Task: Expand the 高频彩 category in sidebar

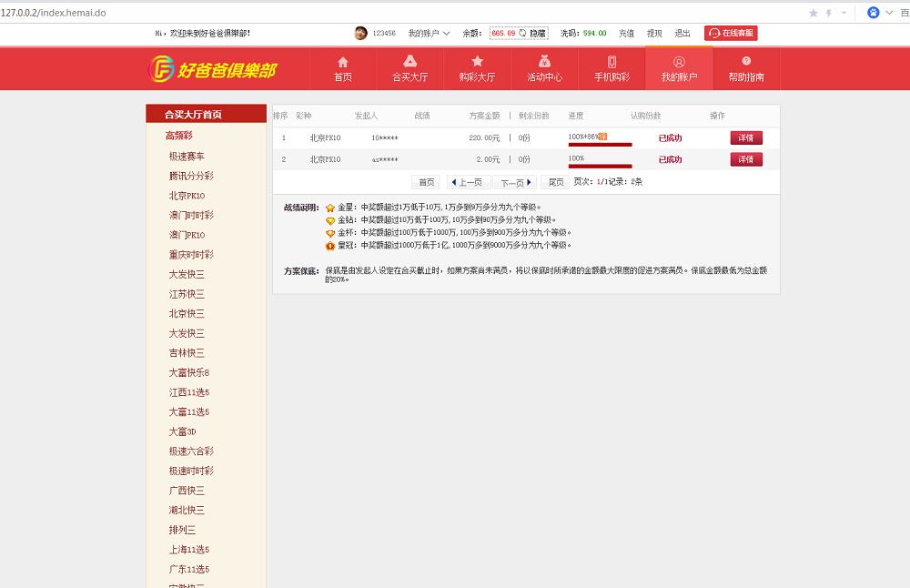Action: (x=178, y=136)
